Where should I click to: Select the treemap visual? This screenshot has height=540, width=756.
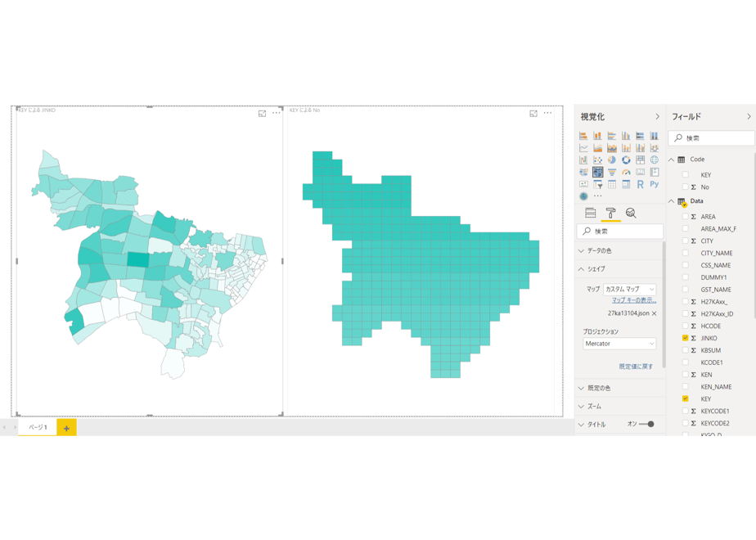coord(640,160)
